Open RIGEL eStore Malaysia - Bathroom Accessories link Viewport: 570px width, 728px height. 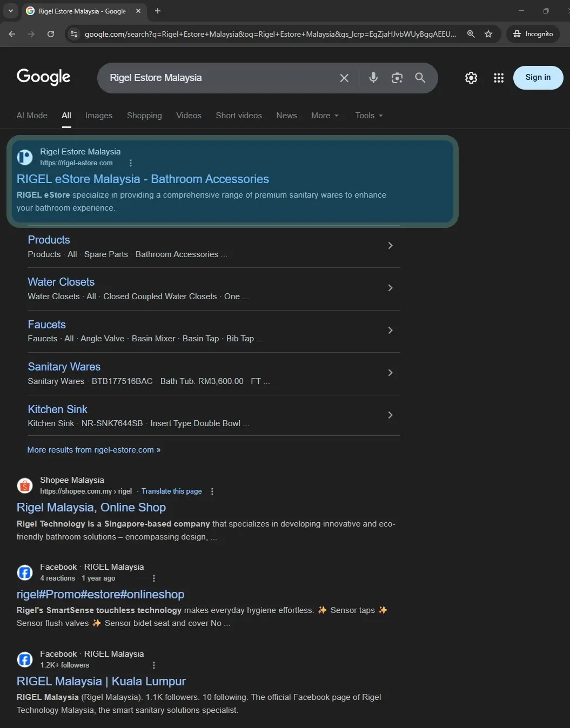pos(143,179)
